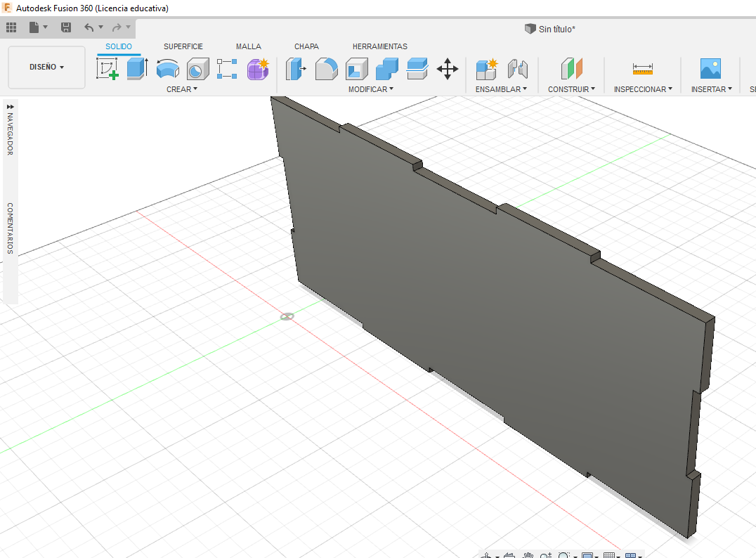
Task: Select the Fillet tool
Action: click(327, 68)
